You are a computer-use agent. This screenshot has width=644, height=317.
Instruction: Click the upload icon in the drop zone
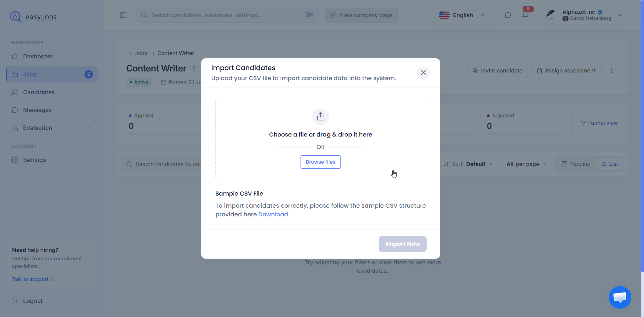click(321, 116)
